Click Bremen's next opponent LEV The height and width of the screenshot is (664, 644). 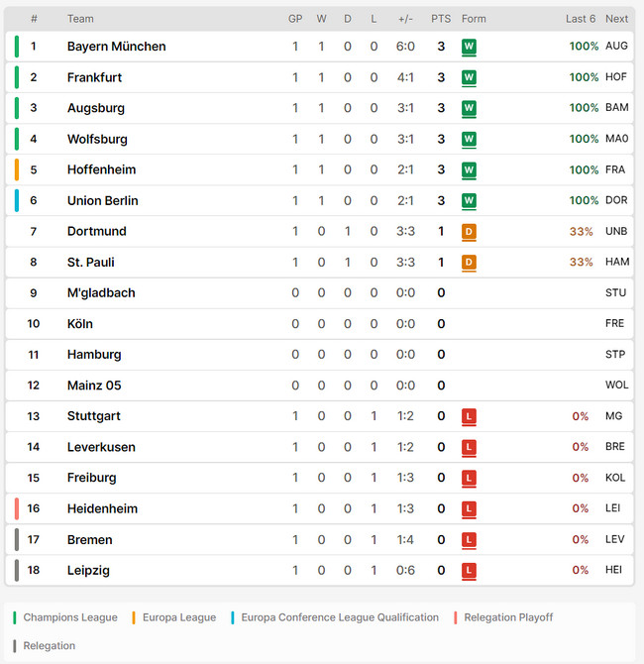click(x=615, y=539)
